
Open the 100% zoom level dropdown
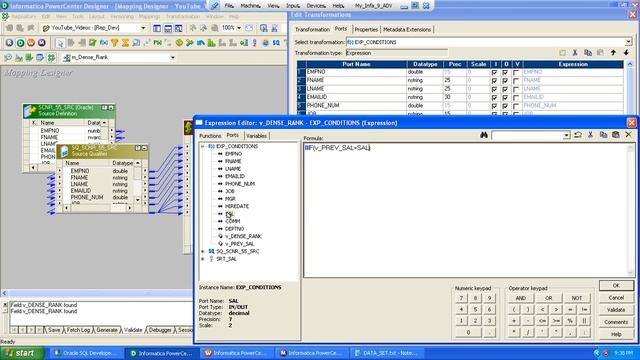point(239,28)
